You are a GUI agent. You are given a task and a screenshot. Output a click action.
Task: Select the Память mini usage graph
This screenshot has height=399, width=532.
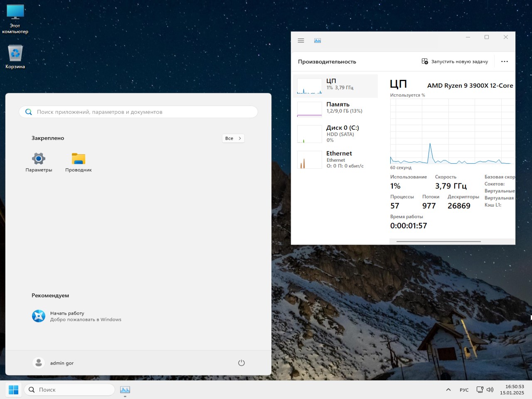(x=310, y=109)
